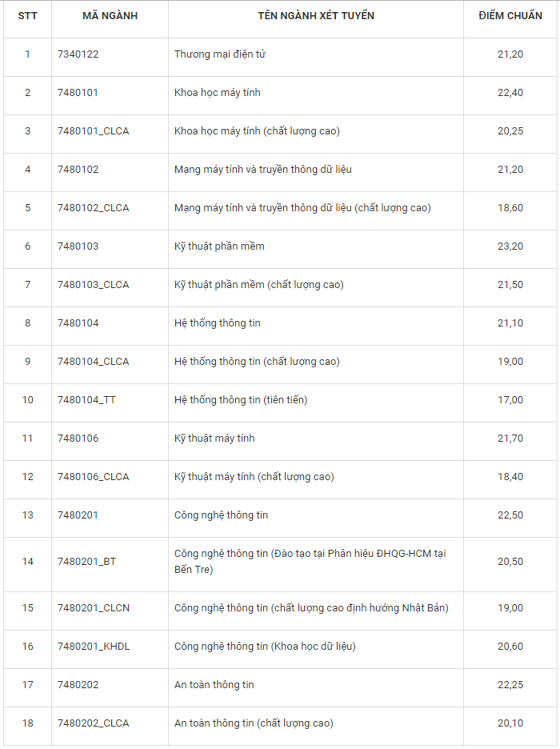Click major code 7480201_BT
560x749 pixels.
point(86,562)
